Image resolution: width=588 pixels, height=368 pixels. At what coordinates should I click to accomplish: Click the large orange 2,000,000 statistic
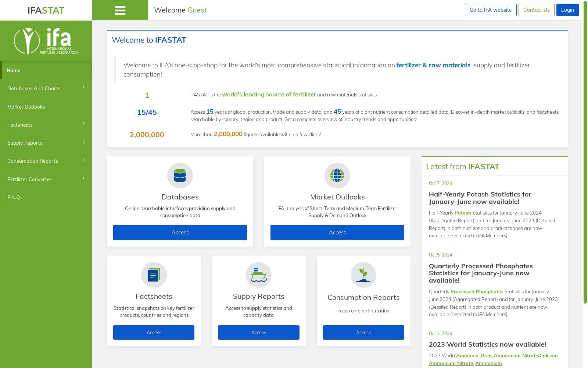pos(147,135)
